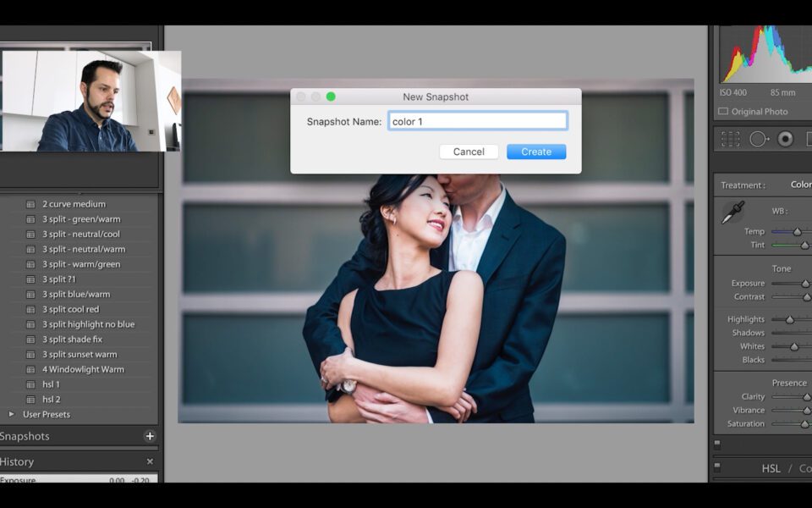Click the webcam video overlay
This screenshot has height=508, width=812.
coord(91,101)
